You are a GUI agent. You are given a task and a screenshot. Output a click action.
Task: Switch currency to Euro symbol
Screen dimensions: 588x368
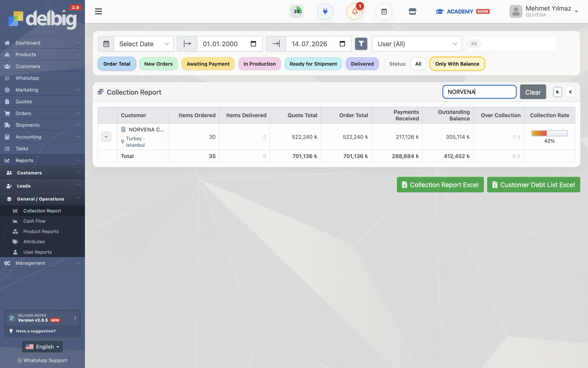tap(570, 92)
